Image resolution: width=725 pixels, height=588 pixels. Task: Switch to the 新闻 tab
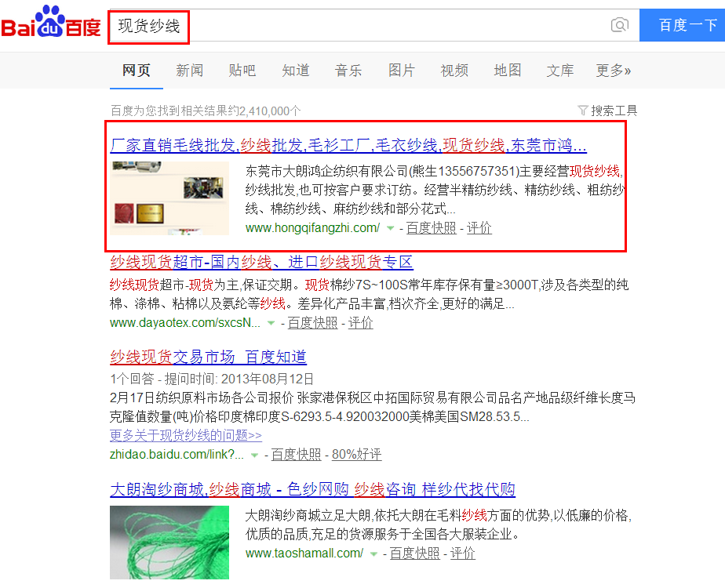(x=189, y=71)
